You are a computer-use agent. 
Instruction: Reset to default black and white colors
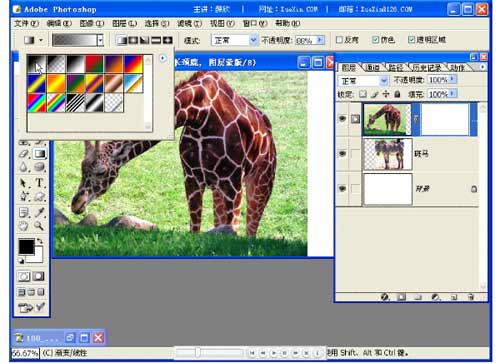[x=21, y=261]
